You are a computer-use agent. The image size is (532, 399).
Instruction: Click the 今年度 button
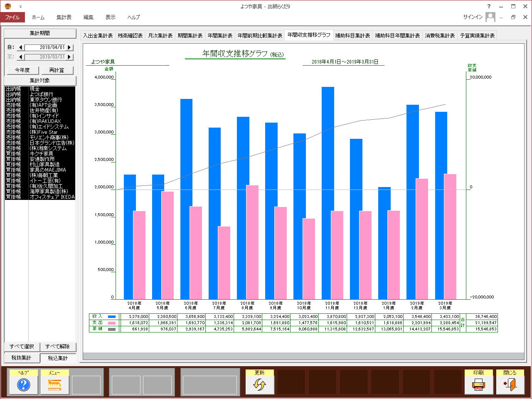pos(23,70)
